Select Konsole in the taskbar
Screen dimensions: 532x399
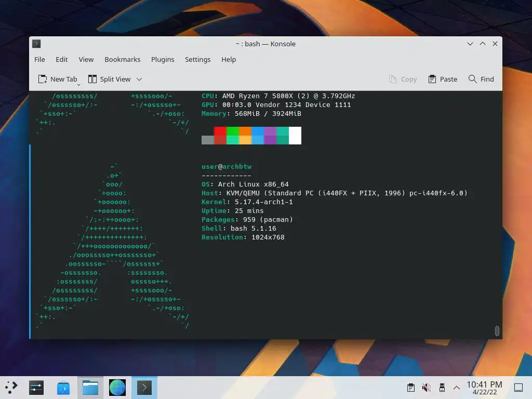point(144,388)
